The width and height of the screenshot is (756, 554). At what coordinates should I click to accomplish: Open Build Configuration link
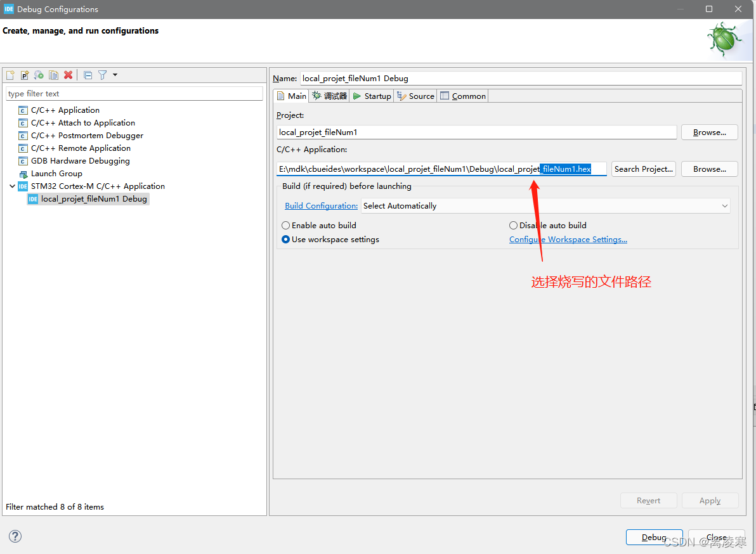321,206
